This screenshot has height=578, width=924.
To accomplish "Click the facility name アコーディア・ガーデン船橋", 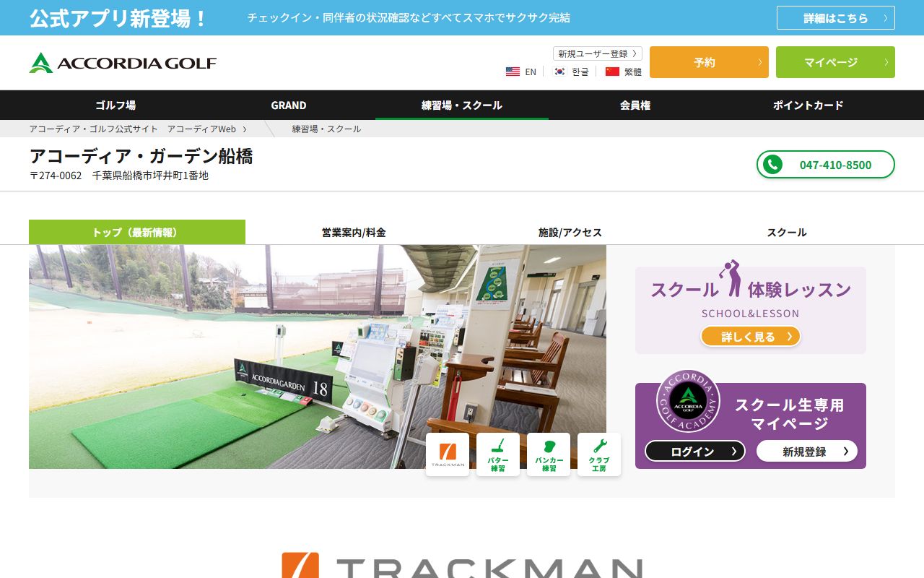I will coord(141,156).
